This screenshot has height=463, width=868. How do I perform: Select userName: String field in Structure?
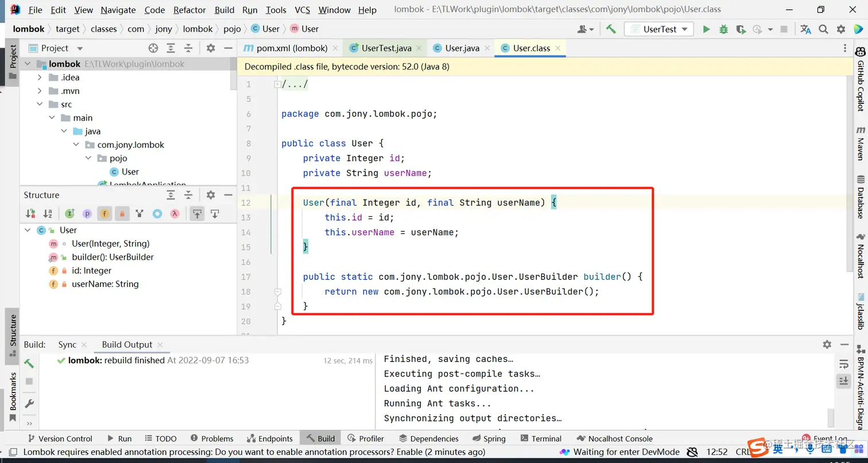click(105, 284)
